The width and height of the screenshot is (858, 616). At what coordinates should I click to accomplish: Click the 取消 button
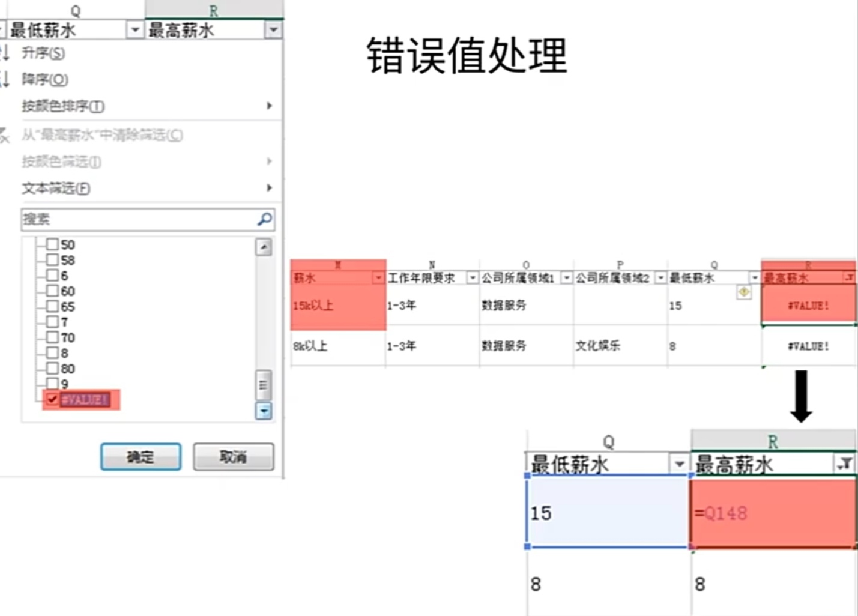tap(233, 457)
